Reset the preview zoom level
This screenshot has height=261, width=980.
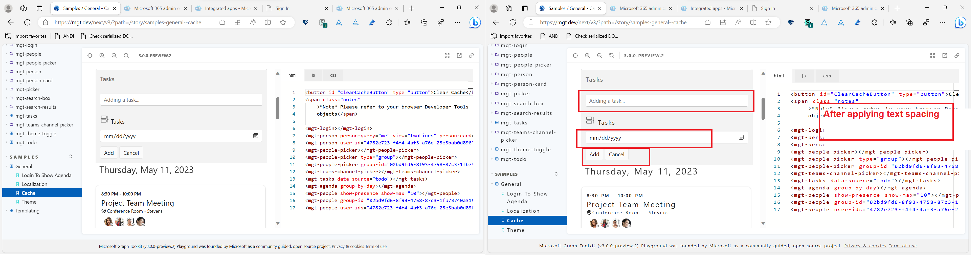[126, 55]
